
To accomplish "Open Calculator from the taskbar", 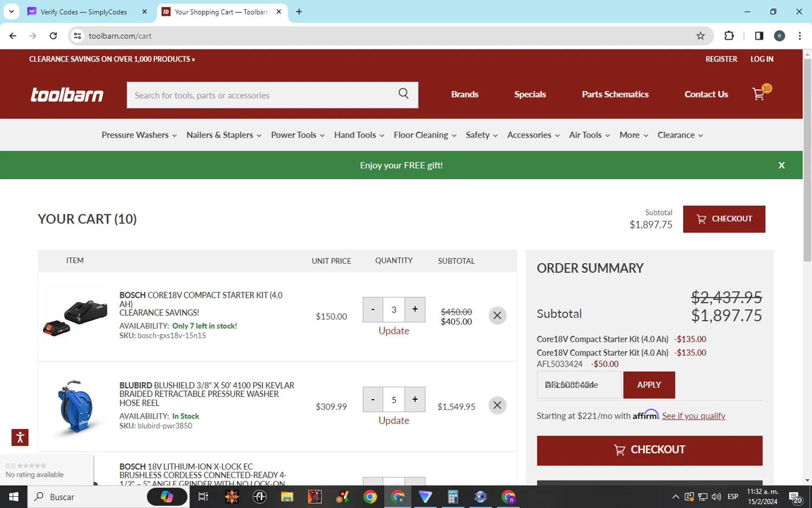I will (x=453, y=497).
